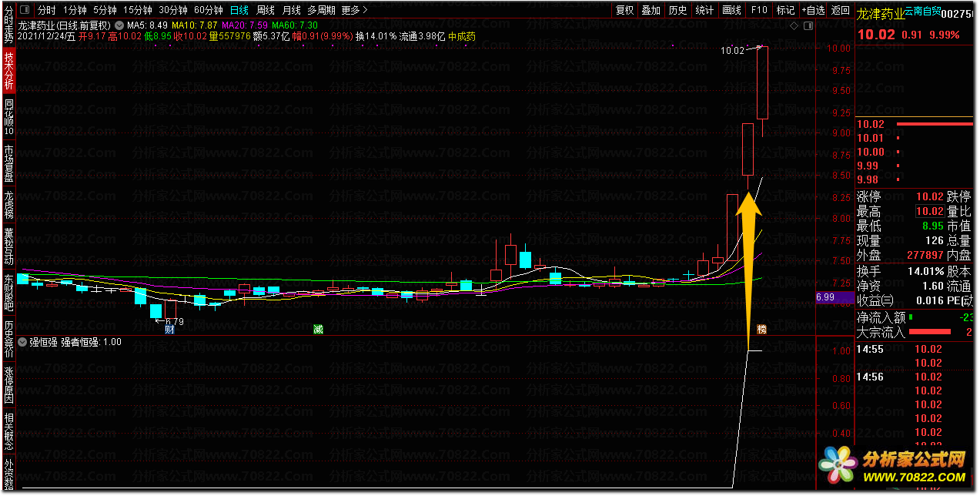Open the 相关概念 sidebar tab
The width and height of the screenshot is (980, 496).
[8, 432]
